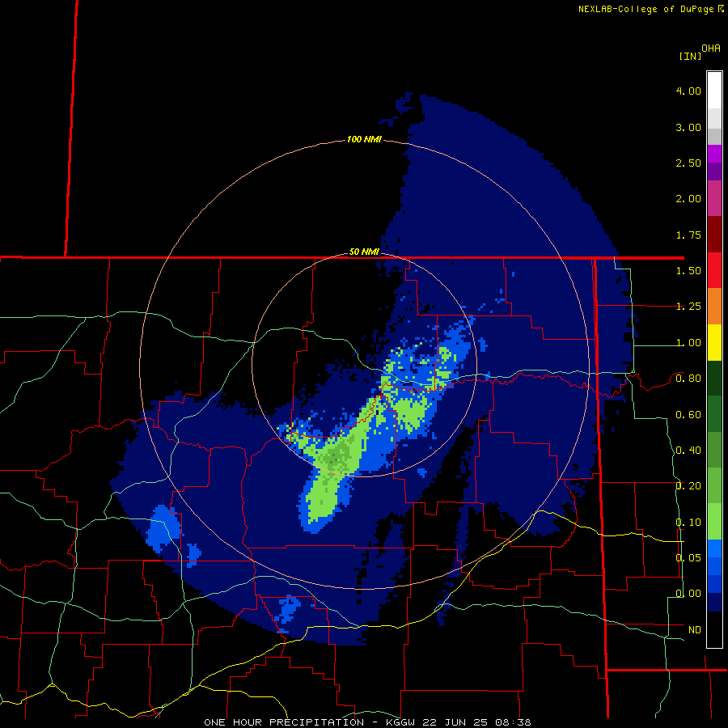Pick the white swatch at the top of the legend
Screen dimensions: 728x728
tap(714, 91)
